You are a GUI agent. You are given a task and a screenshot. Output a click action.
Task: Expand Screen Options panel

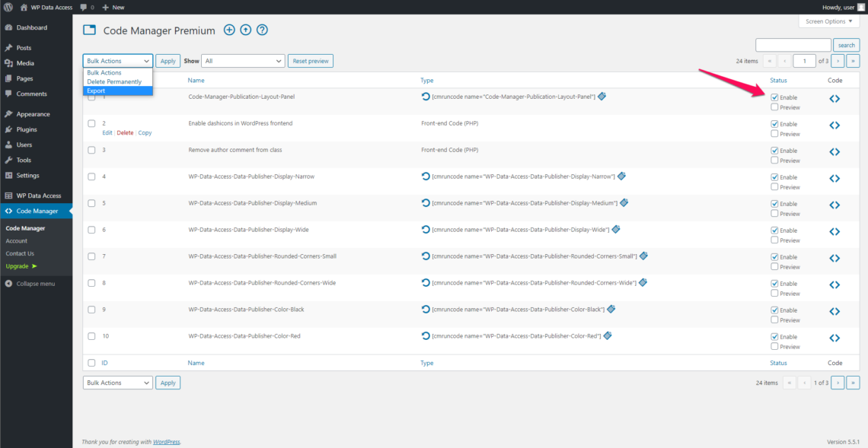pyautogui.click(x=828, y=21)
